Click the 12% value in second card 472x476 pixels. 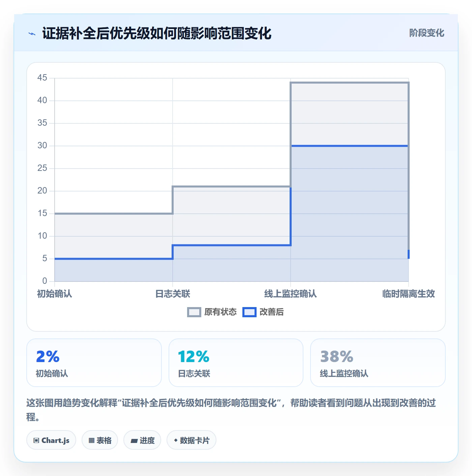(194, 357)
